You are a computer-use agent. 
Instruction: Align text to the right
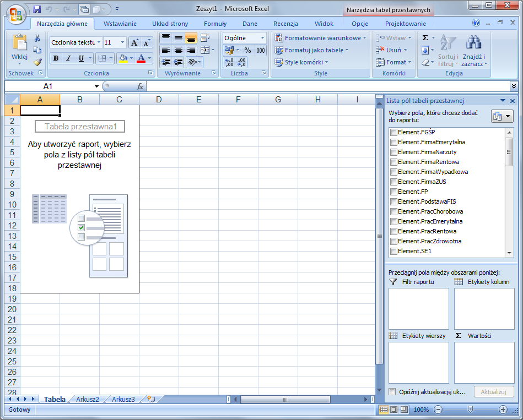[191, 50]
